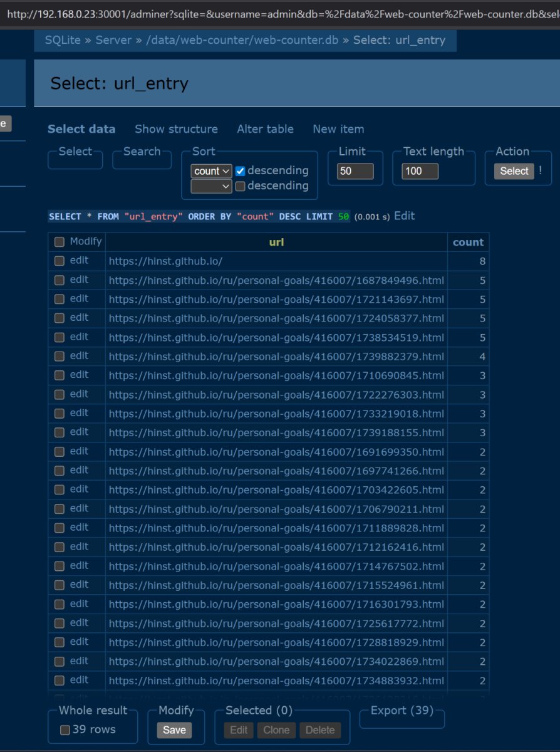Tick the checkbox for the hinst.github.io/ row

click(x=60, y=261)
